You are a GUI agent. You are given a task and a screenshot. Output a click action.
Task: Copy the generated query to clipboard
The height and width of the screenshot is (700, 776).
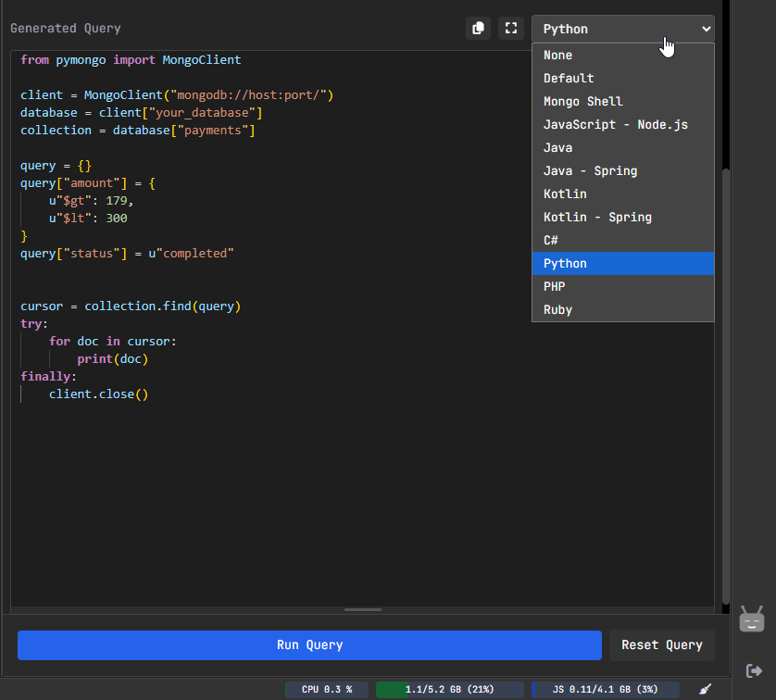[x=478, y=28]
